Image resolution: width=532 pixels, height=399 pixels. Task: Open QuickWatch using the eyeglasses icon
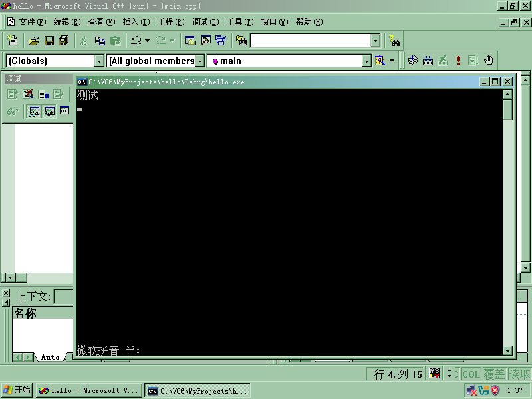12,110
